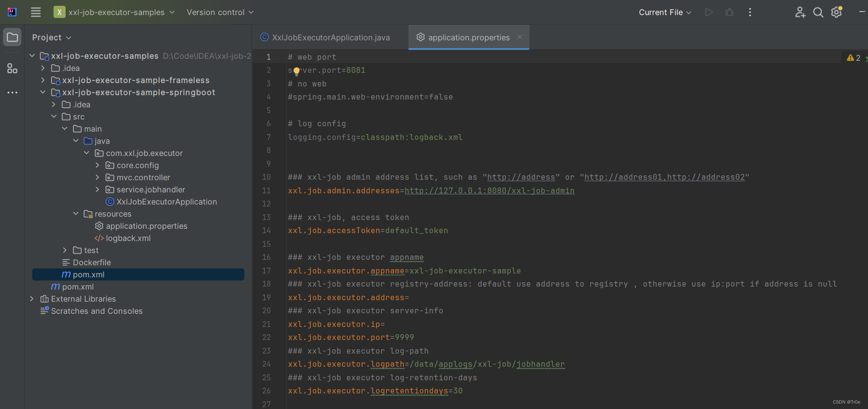The image size is (868, 409).
Task: Open the Project tool window icon
Action: coord(12,37)
